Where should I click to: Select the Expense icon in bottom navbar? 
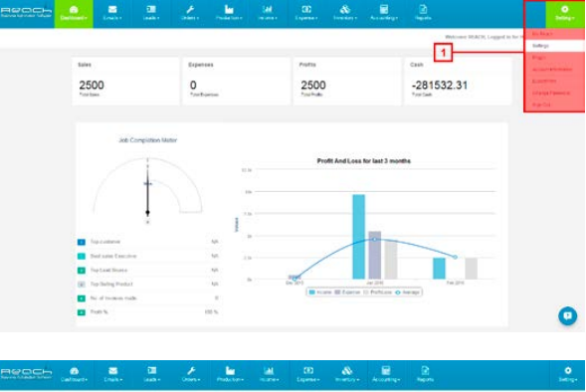point(308,370)
